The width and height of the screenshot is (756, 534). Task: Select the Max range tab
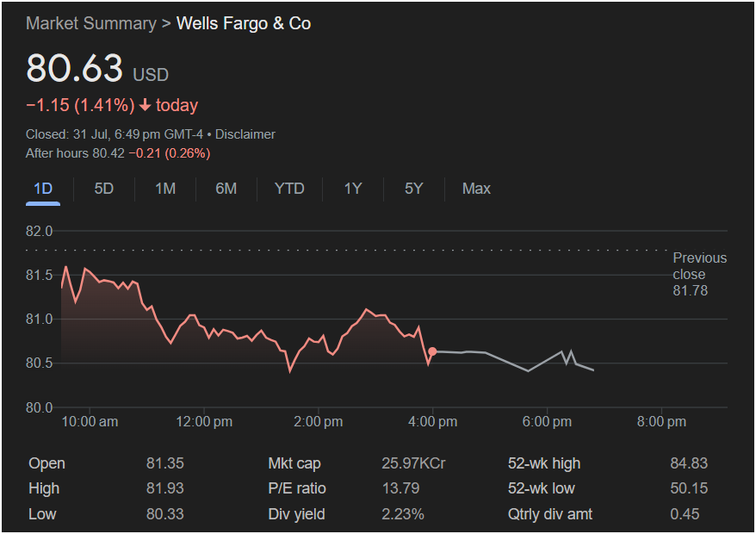pos(476,189)
